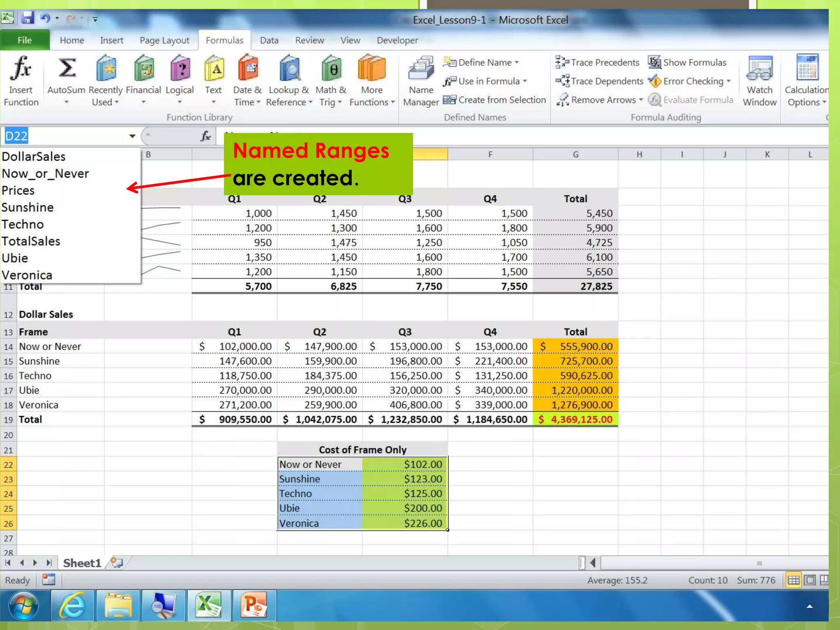Expand the Use in Formula dropdown
The height and width of the screenshot is (630, 840).
tap(525, 81)
